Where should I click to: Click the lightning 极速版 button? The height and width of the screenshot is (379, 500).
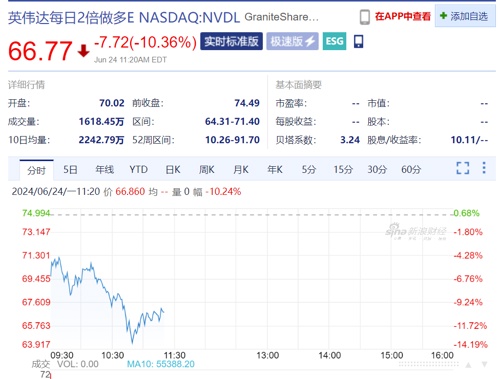292,41
